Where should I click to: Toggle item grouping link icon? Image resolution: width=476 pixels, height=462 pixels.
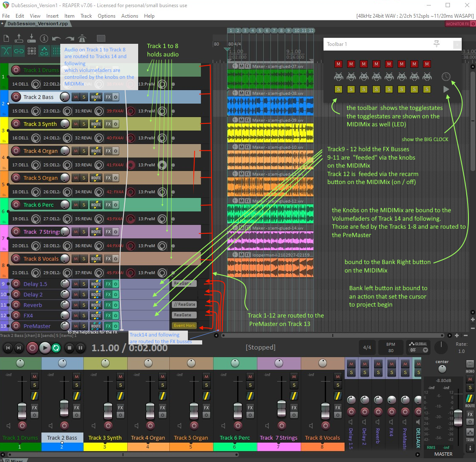click(19, 51)
